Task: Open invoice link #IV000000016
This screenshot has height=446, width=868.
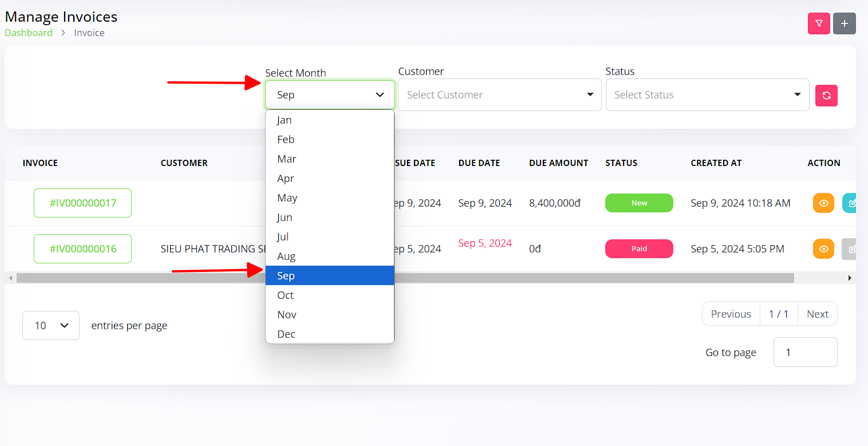Action: point(82,248)
